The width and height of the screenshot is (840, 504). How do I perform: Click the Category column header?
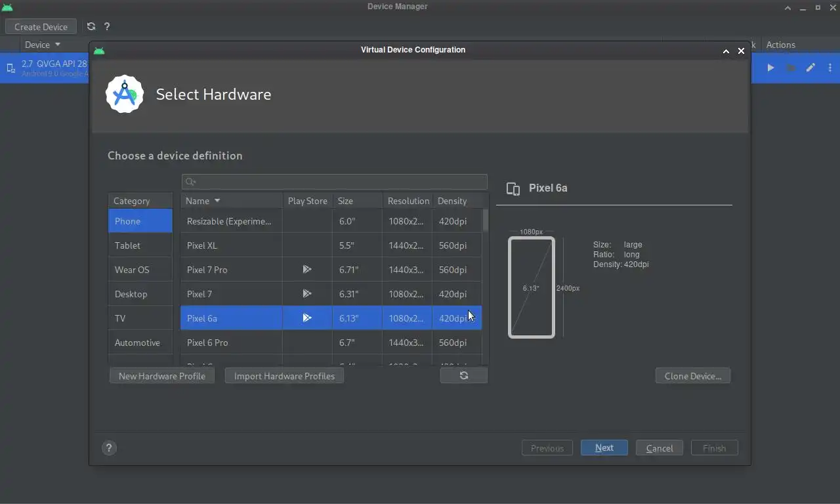[140, 201]
